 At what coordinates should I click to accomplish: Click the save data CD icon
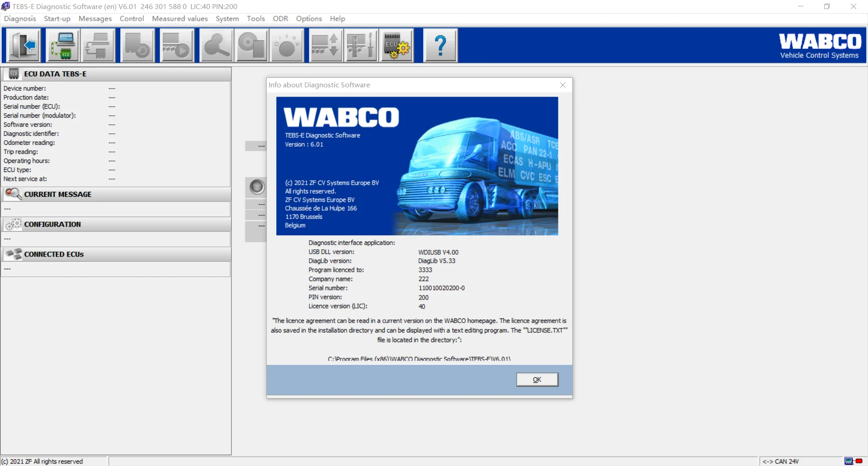(252, 45)
